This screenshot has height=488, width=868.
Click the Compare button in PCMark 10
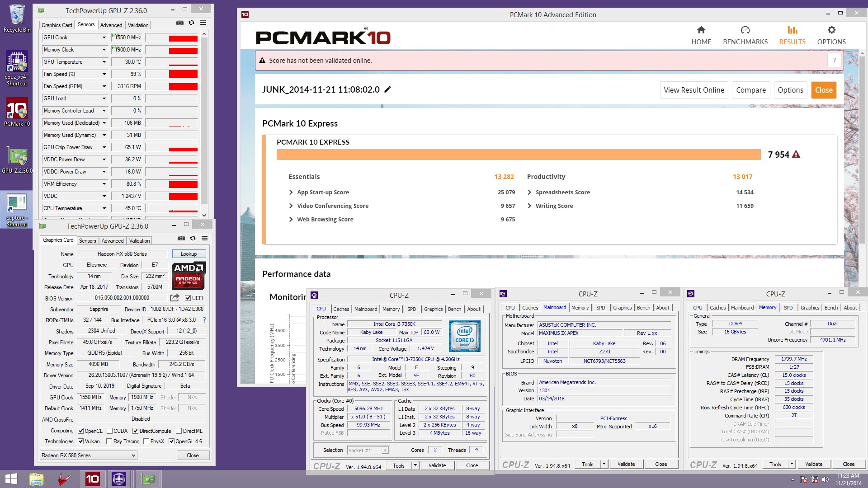tap(751, 90)
